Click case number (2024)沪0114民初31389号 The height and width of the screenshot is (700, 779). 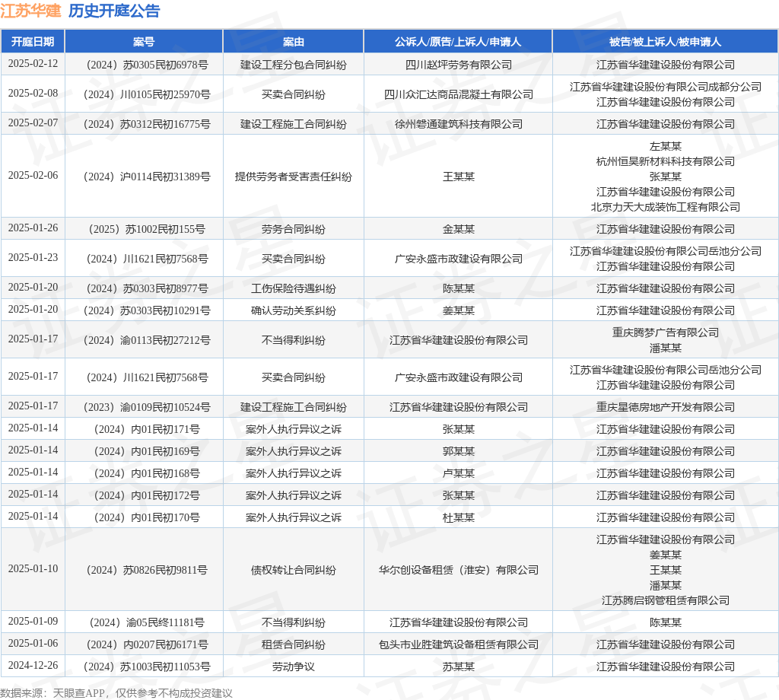click(147, 177)
